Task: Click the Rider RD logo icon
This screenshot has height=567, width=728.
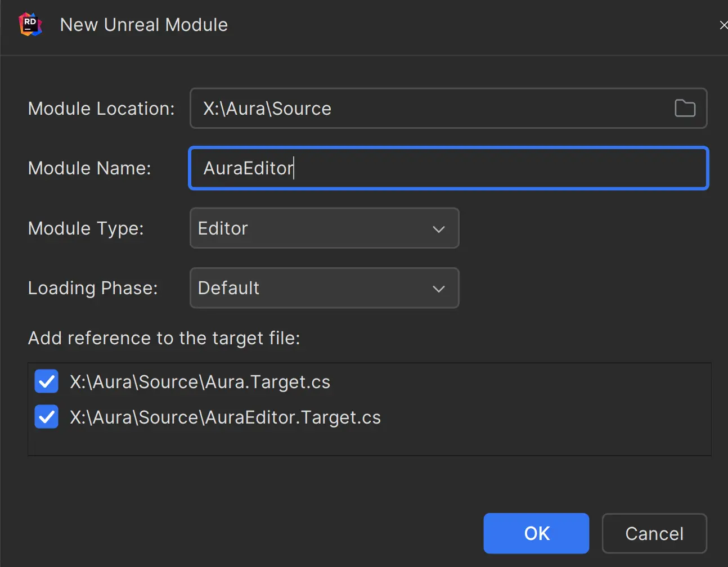Action: 30,24
